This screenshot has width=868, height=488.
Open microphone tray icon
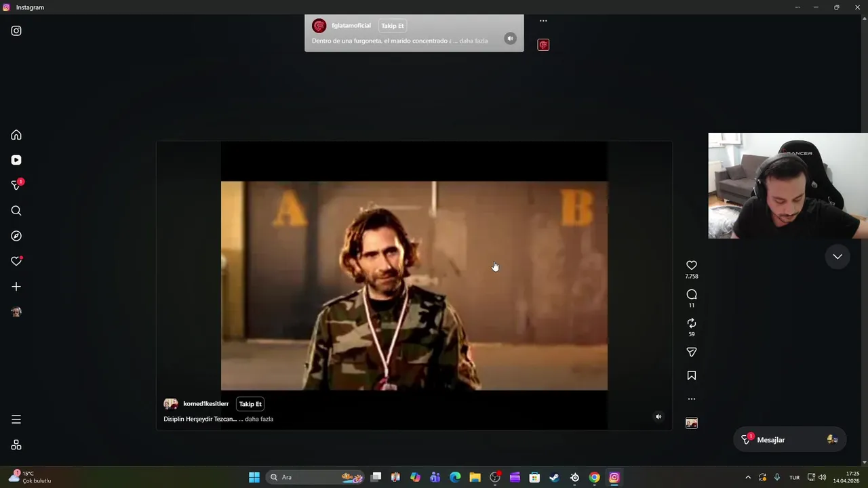pyautogui.click(x=777, y=477)
